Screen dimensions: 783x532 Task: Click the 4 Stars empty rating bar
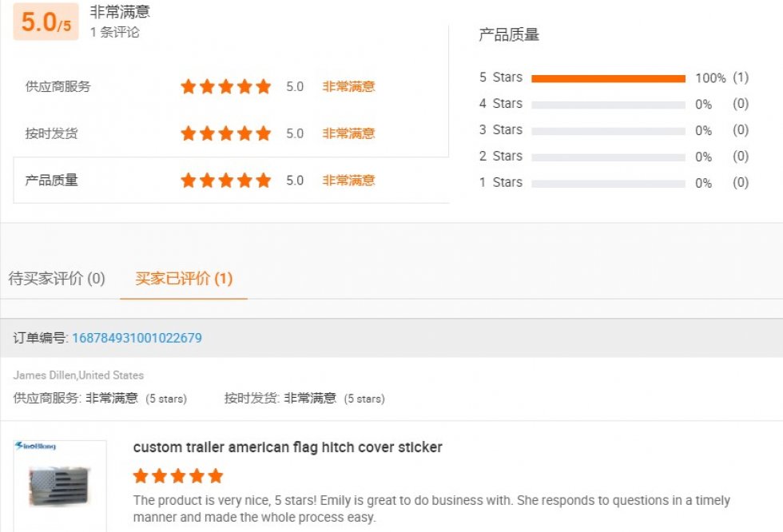tap(608, 105)
